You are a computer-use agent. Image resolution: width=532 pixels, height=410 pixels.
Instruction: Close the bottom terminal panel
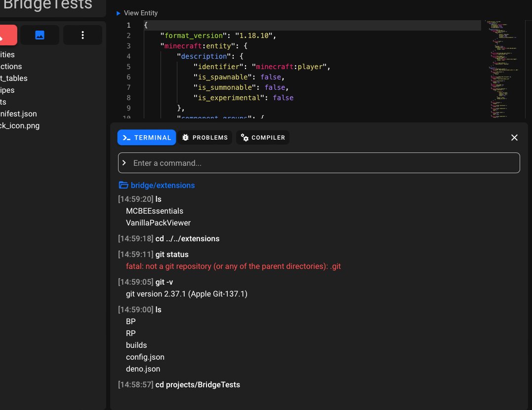(514, 138)
